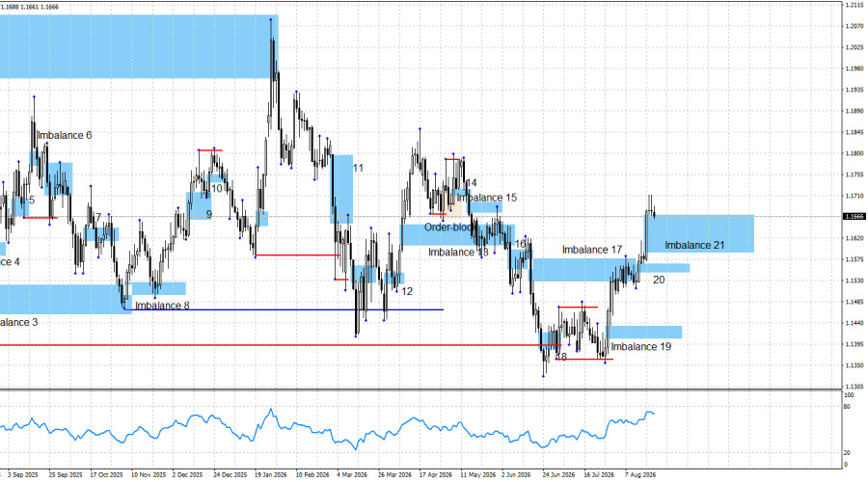This screenshot has width=868, height=482.
Task: Click the oscillator scale value 80
Action: (847, 407)
